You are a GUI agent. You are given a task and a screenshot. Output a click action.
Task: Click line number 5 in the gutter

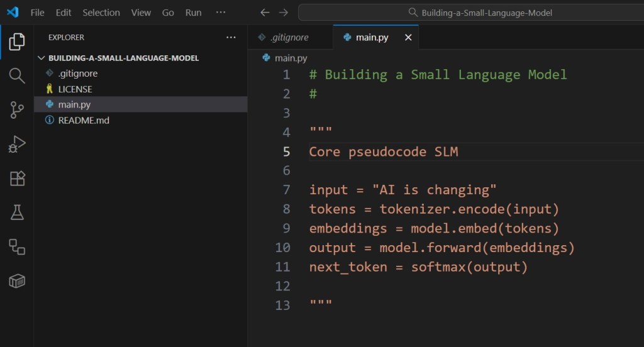[x=286, y=151]
